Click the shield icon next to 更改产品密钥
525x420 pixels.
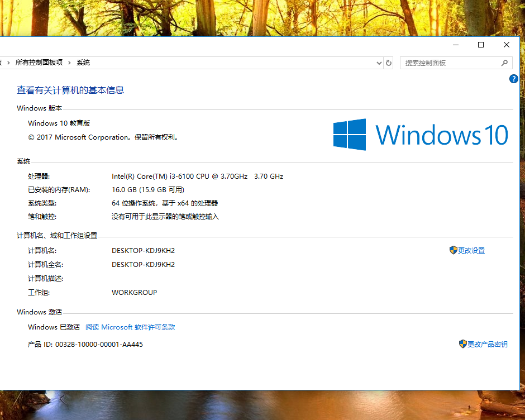pyautogui.click(x=463, y=344)
